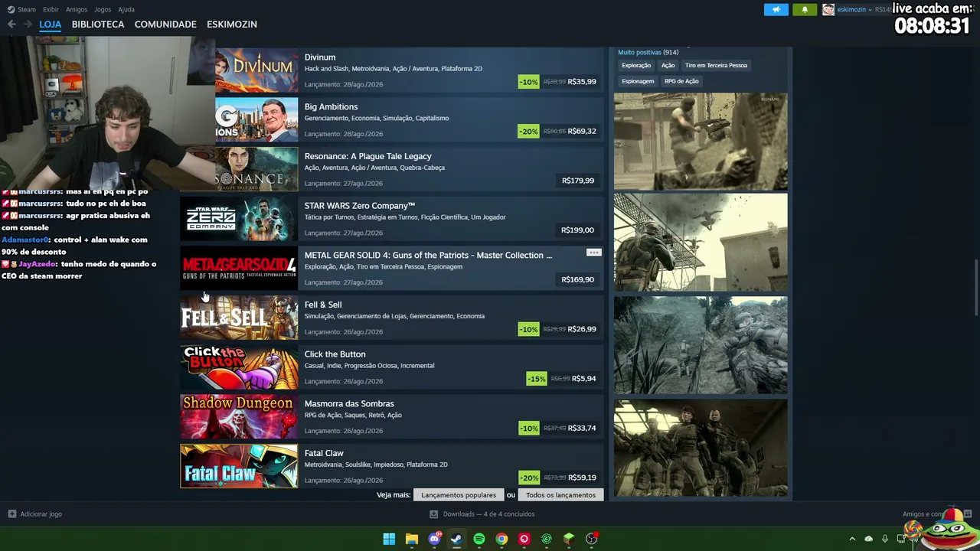Open Google Chrome from the taskbar

[x=501, y=539]
